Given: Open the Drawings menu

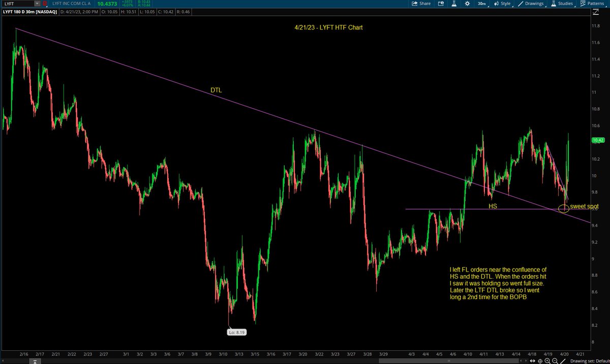Looking at the screenshot, I should click(531, 4).
